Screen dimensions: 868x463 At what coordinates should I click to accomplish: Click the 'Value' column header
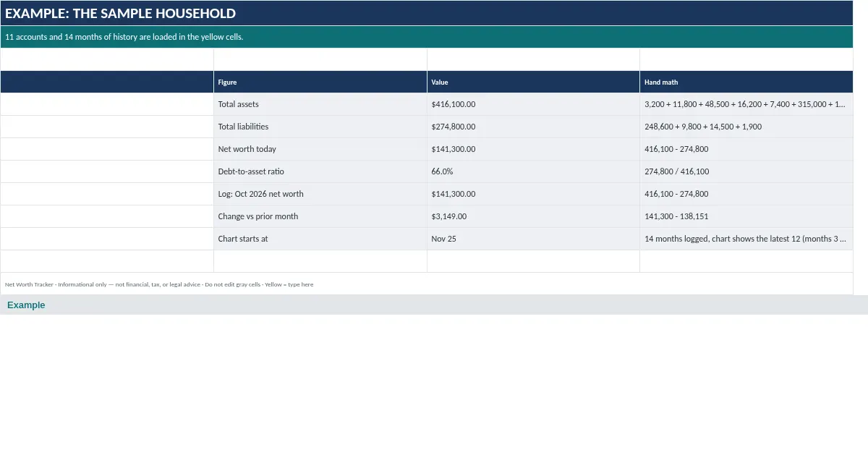click(x=533, y=82)
